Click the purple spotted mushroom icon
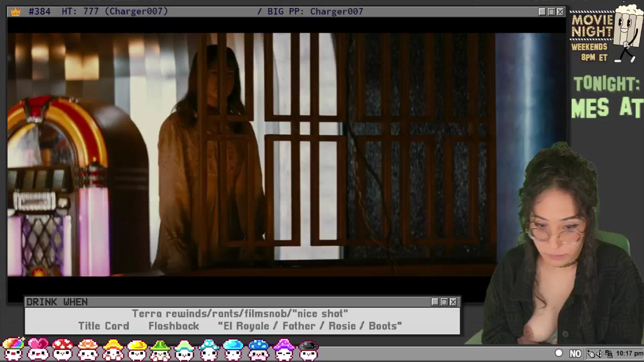 pos(284,349)
